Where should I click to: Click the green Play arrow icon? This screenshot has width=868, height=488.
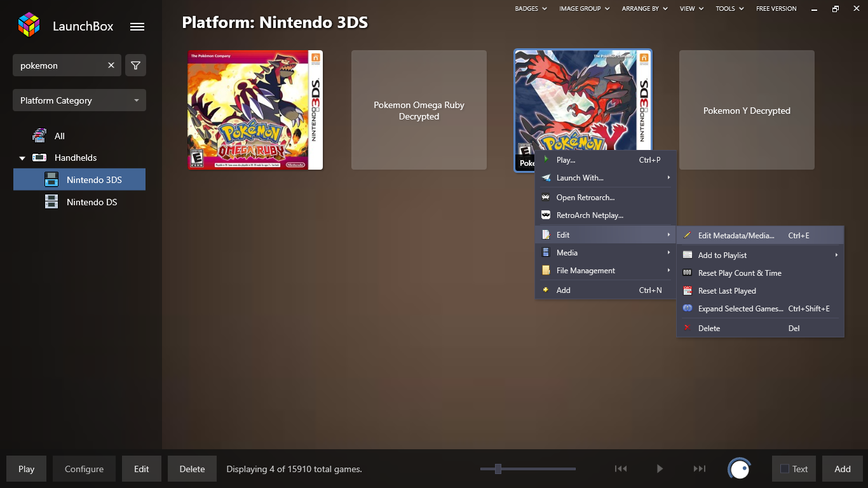(546, 159)
